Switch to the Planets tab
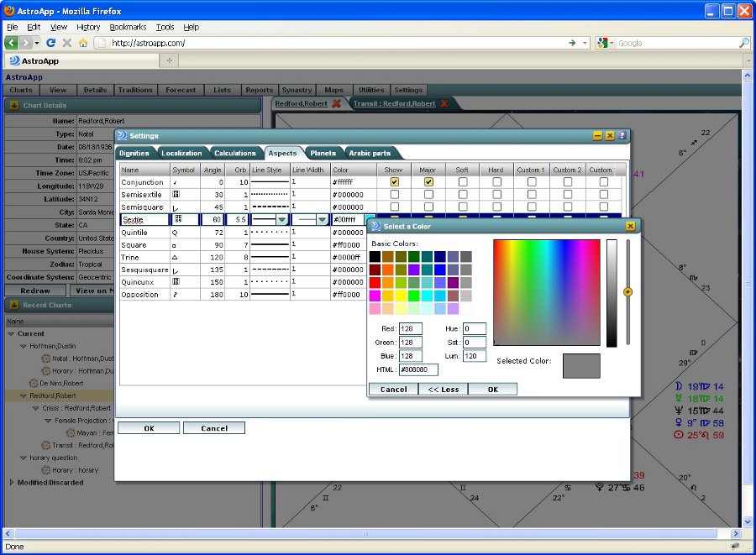 pos(323,153)
